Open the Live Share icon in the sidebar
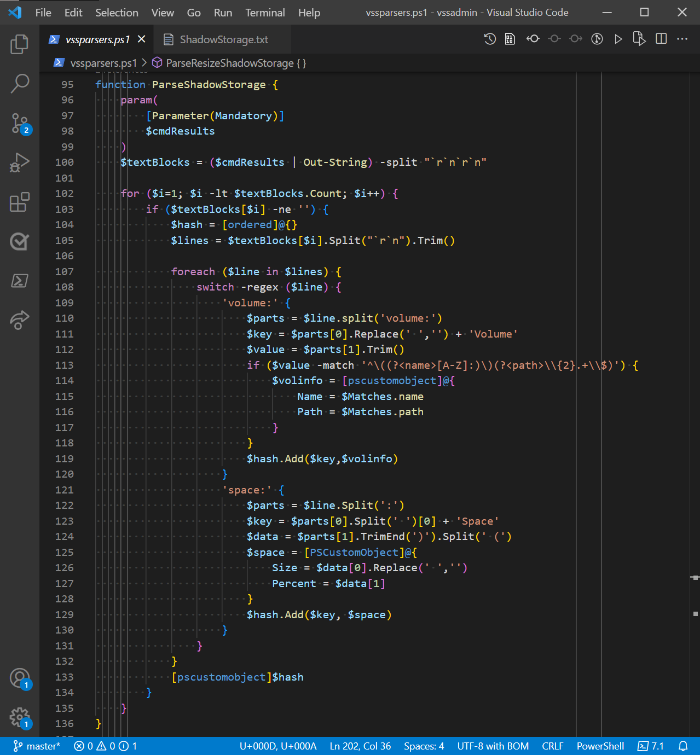 coord(20,320)
